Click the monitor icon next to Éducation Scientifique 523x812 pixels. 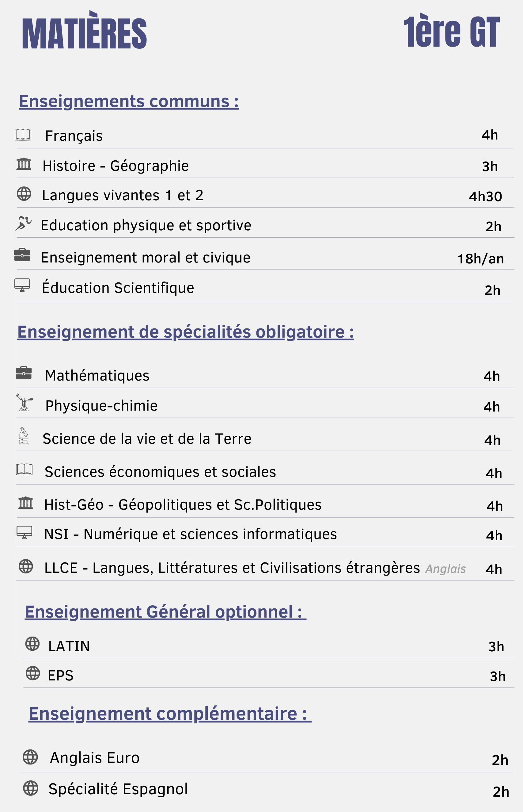22,285
